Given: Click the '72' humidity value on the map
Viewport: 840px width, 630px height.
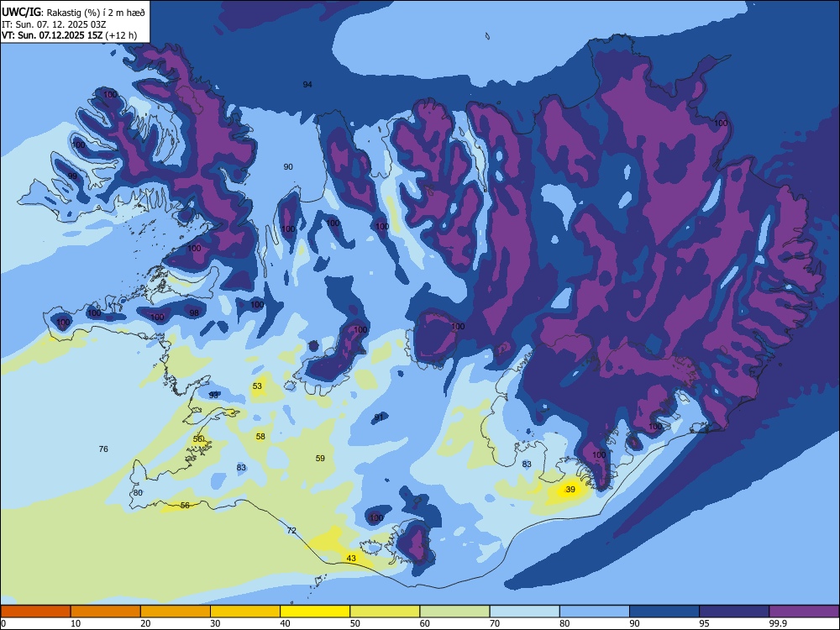Looking at the screenshot, I should pos(291,530).
